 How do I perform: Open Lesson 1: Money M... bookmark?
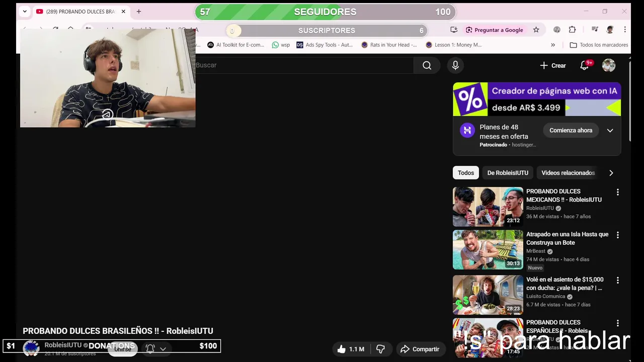pyautogui.click(x=454, y=45)
